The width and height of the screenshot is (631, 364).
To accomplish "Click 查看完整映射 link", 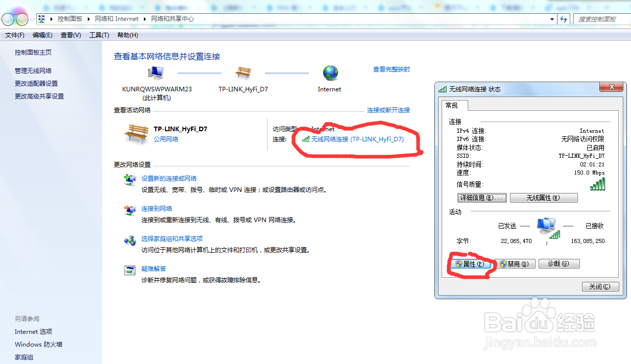I will [x=392, y=69].
